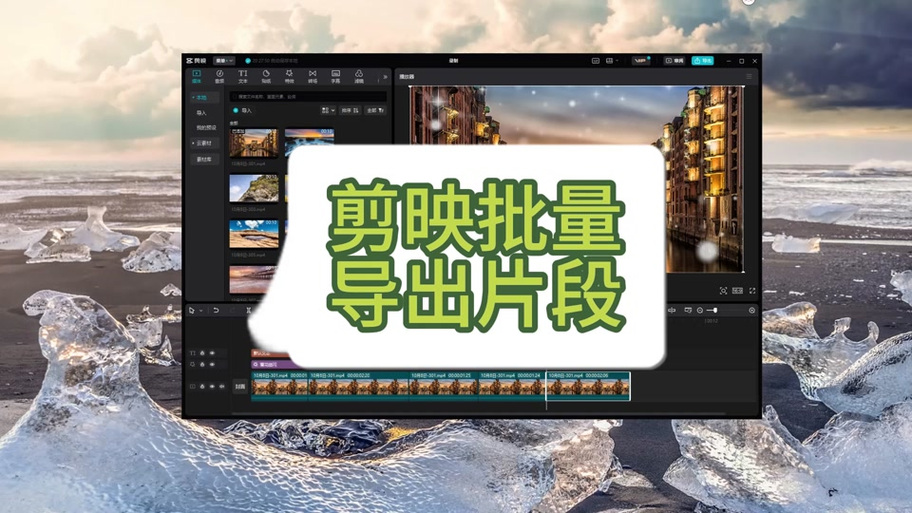Open the Transitions (转场) bowtie icon

coord(312,76)
